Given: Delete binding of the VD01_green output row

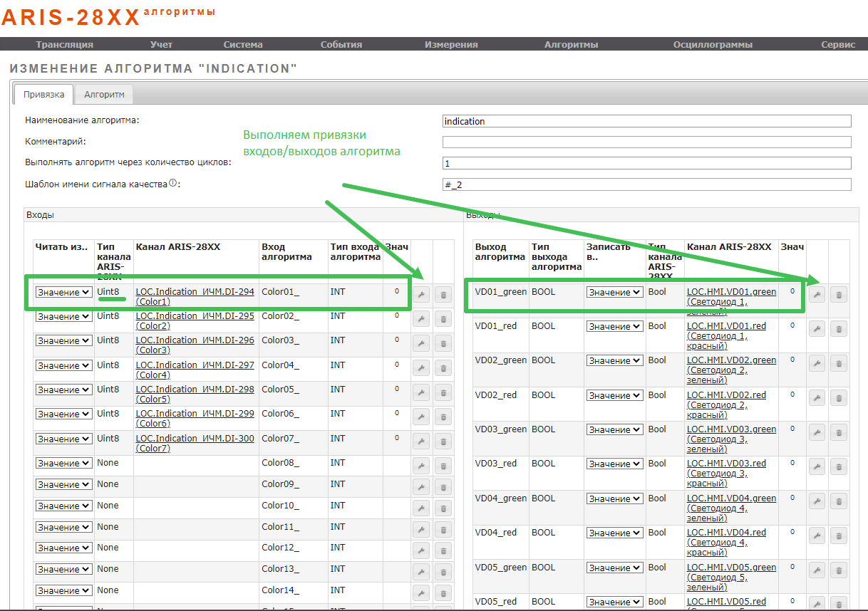Looking at the screenshot, I should point(839,294).
